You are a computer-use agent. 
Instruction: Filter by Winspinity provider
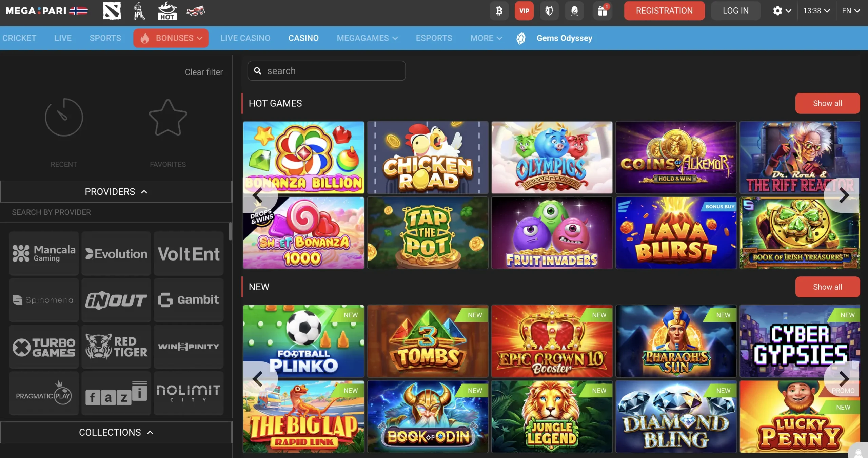click(x=189, y=347)
